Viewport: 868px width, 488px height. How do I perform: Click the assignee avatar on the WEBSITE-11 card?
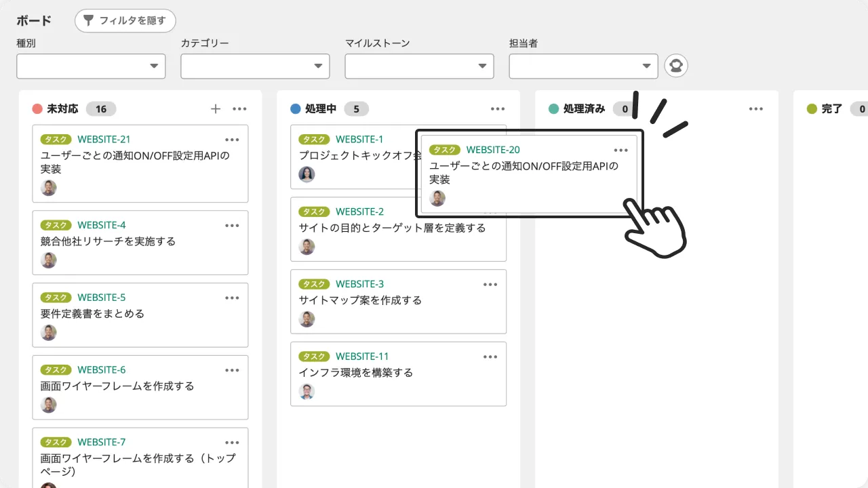point(307,392)
